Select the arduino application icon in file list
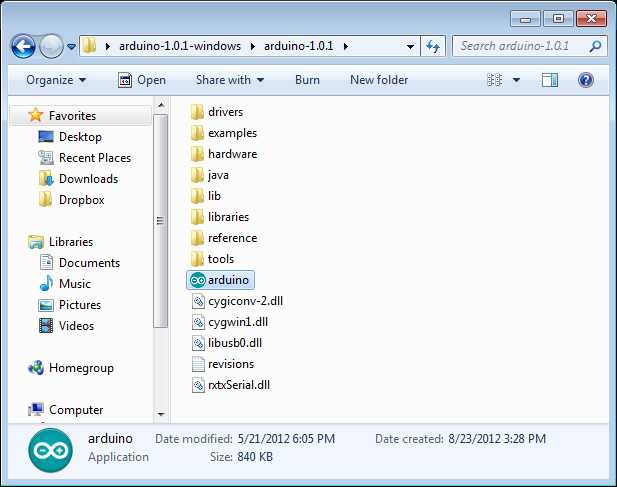This screenshot has height=487, width=617. coord(197,280)
